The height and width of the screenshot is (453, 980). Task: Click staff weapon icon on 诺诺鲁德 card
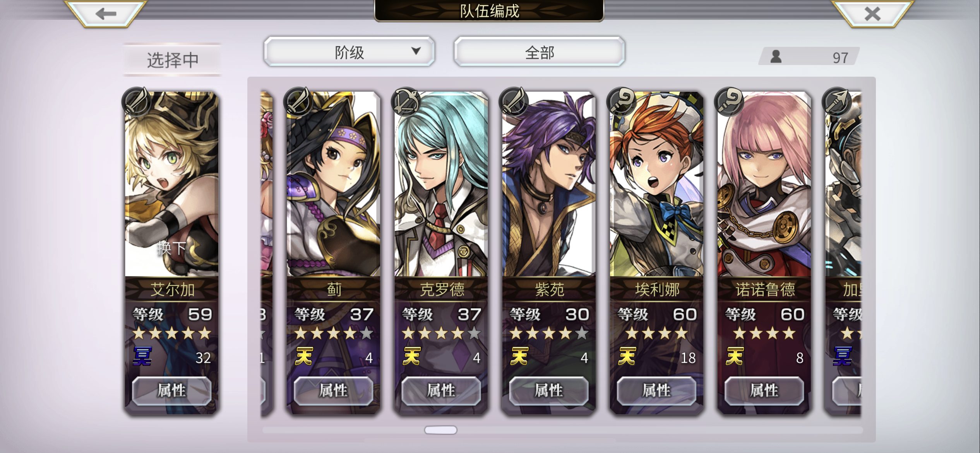point(729,101)
